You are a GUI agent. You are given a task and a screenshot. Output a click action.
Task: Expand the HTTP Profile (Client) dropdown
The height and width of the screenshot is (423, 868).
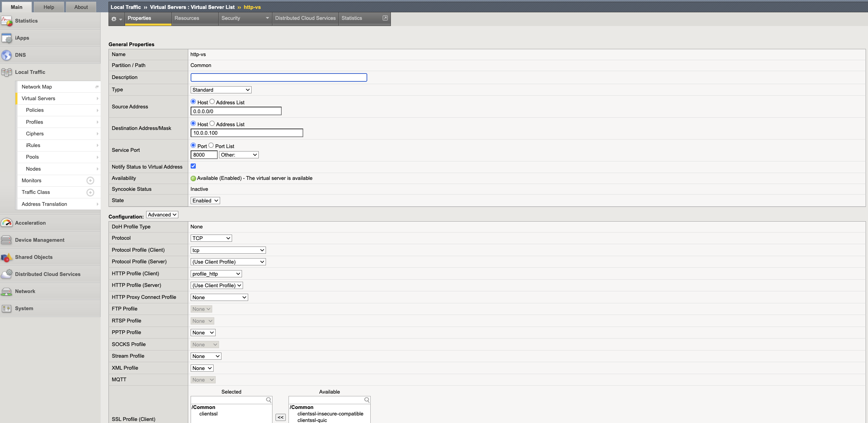tap(216, 274)
